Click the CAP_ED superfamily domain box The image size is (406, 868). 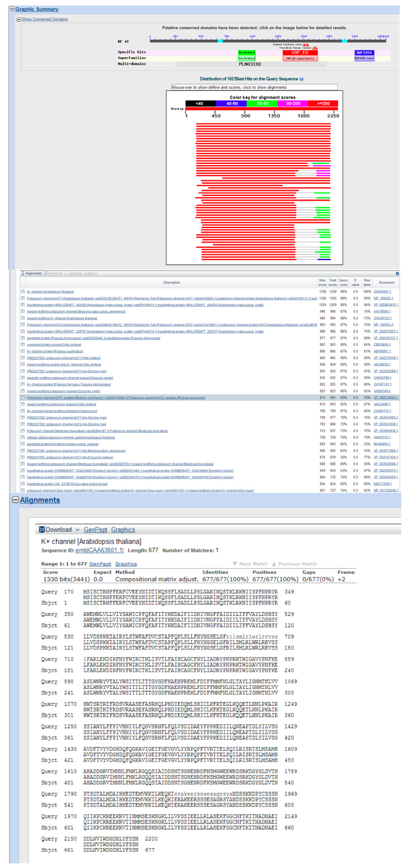pos(300,58)
